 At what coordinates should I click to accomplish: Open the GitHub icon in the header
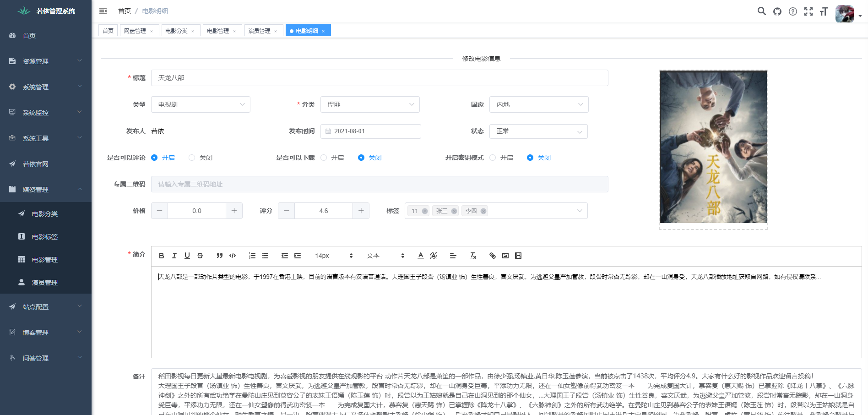click(777, 11)
